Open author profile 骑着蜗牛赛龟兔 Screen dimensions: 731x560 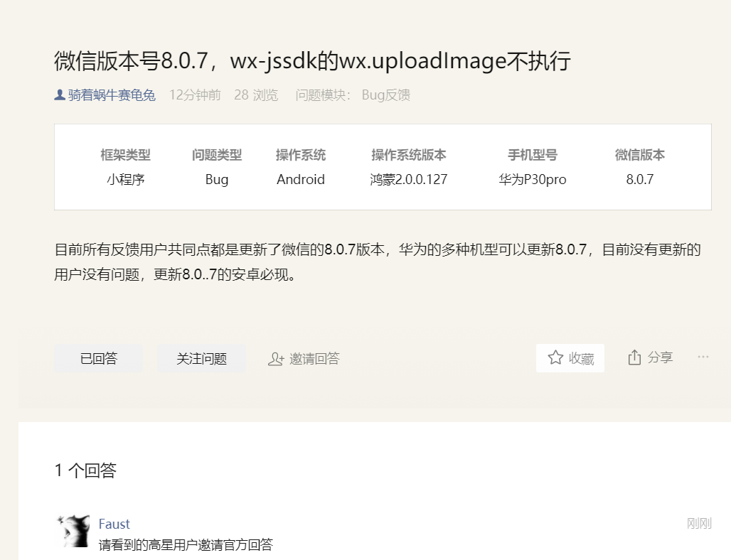coord(112,95)
